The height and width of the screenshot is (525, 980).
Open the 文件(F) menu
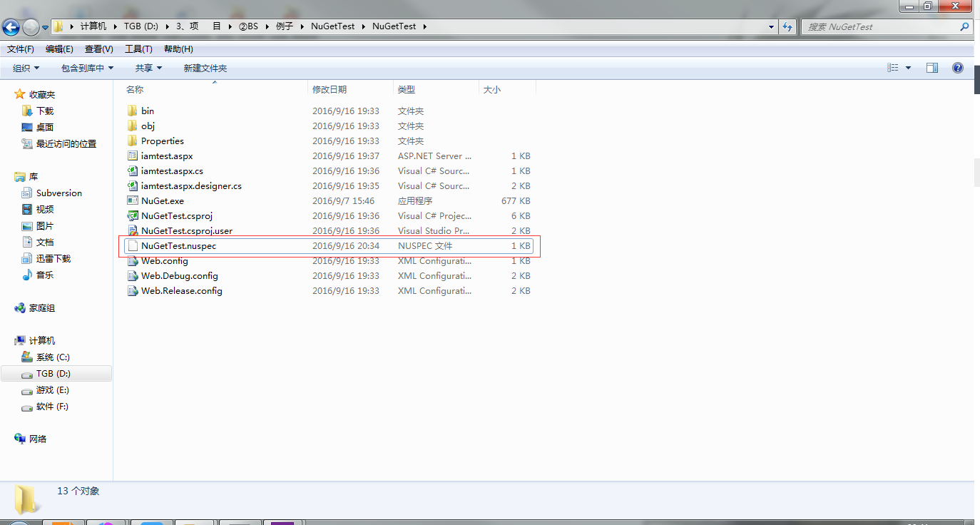(x=21, y=49)
